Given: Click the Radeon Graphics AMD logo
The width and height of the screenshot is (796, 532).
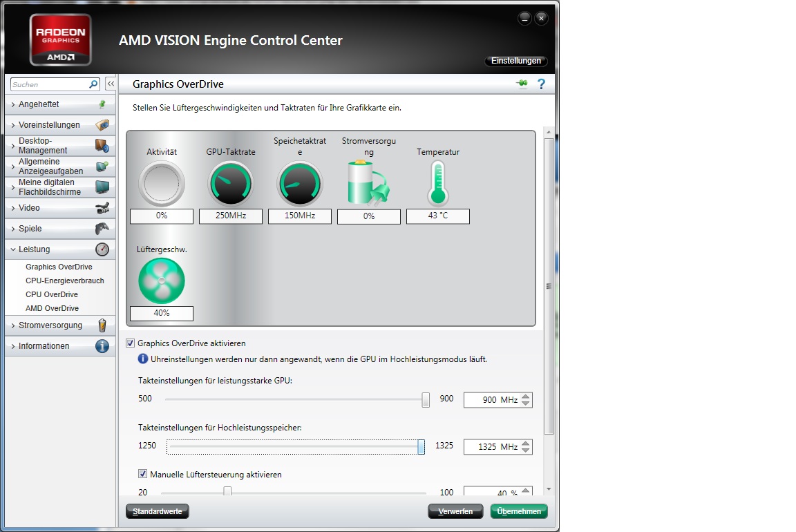Looking at the screenshot, I should (x=60, y=39).
